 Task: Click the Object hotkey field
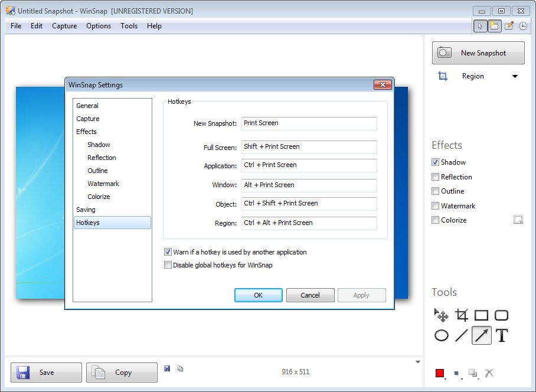[309, 204]
